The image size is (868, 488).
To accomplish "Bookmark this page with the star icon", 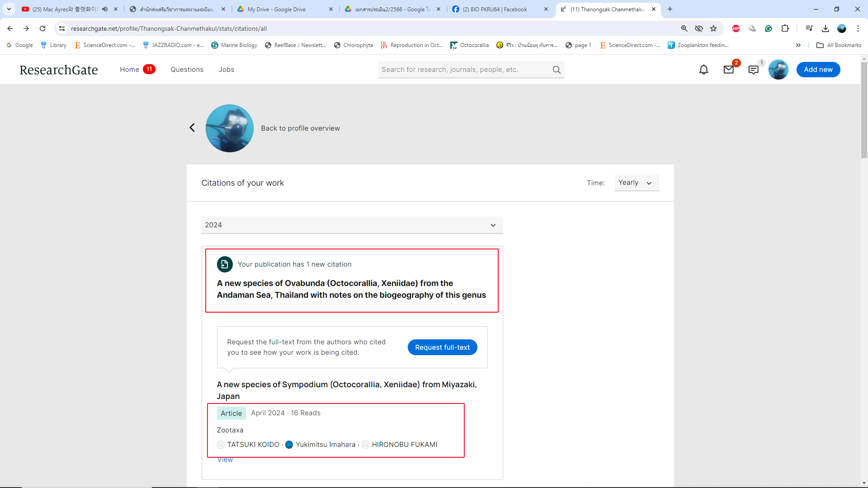I will click(713, 28).
